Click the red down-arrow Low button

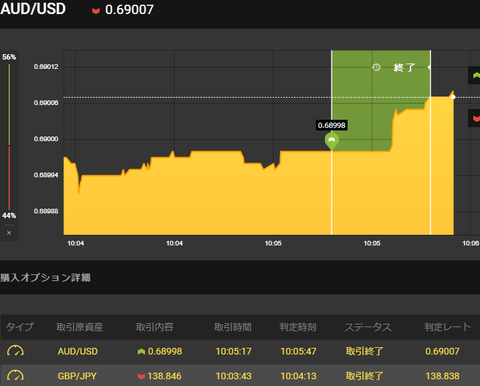coord(474,118)
